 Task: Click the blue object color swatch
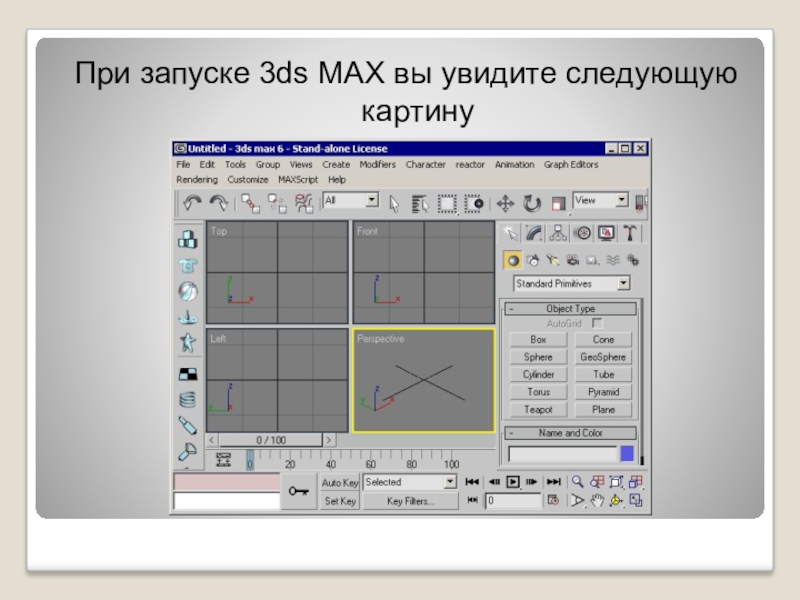[627, 453]
